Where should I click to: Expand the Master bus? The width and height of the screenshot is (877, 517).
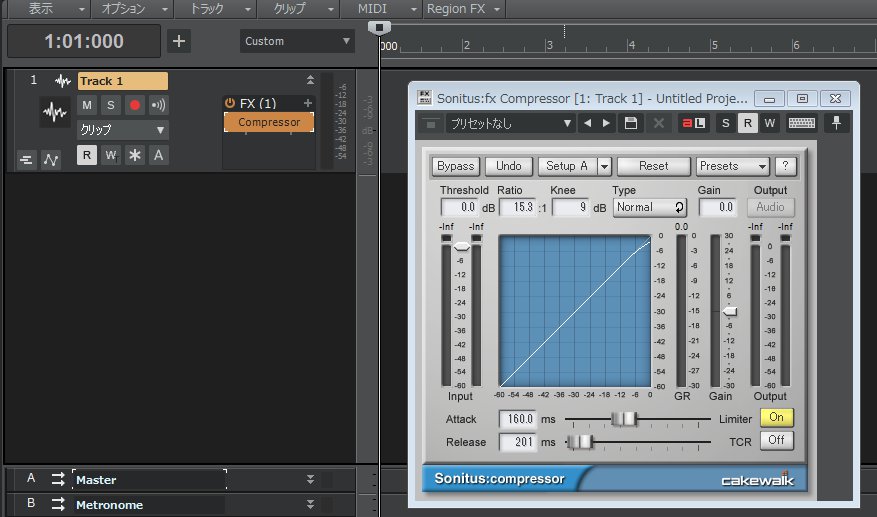310,480
